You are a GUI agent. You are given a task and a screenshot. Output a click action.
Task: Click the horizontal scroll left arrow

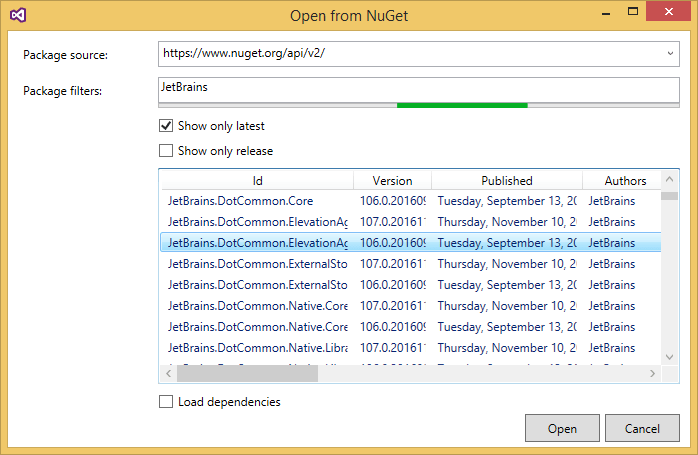click(x=168, y=374)
